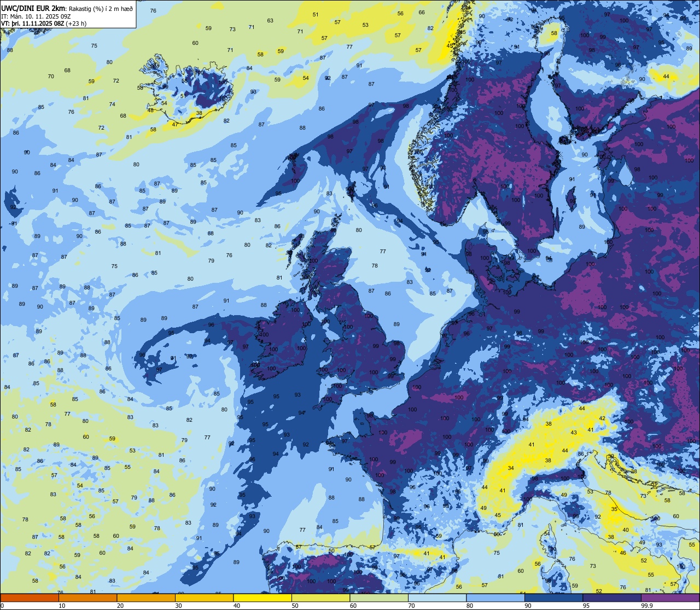Select the 40–50 bright yellow legend swatch
The width and height of the screenshot is (700, 610).
coord(262,597)
